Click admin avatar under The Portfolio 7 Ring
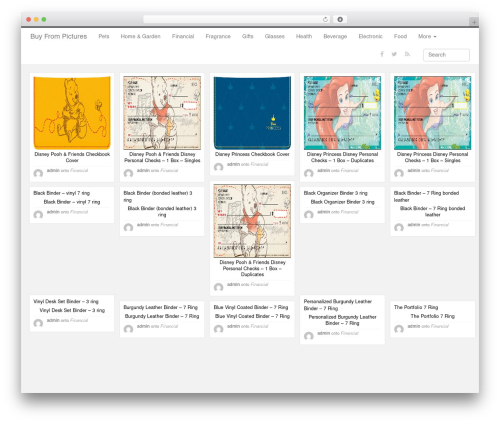The width and height of the screenshot is (500, 423). coord(399,329)
